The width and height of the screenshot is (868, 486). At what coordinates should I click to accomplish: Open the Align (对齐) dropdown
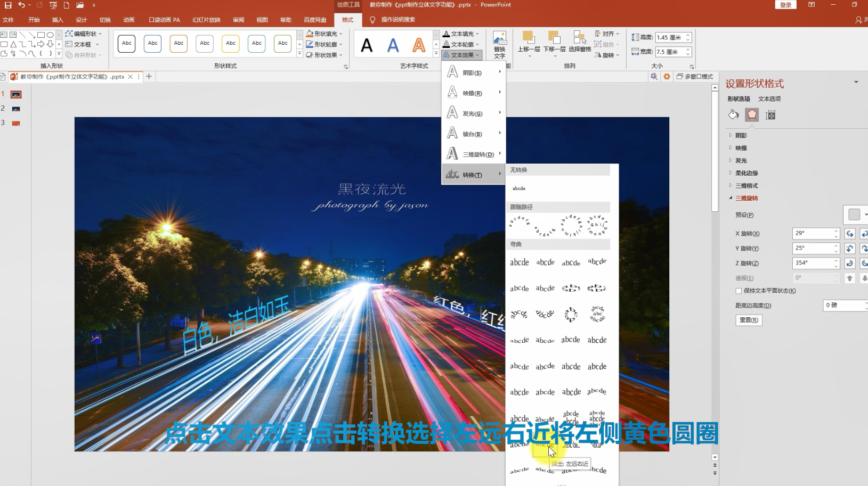coord(607,34)
